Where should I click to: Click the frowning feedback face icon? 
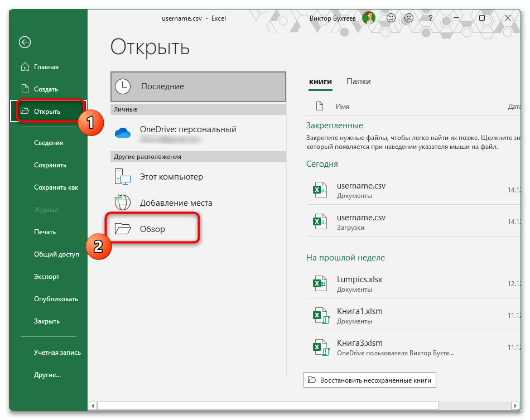click(409, 18)
